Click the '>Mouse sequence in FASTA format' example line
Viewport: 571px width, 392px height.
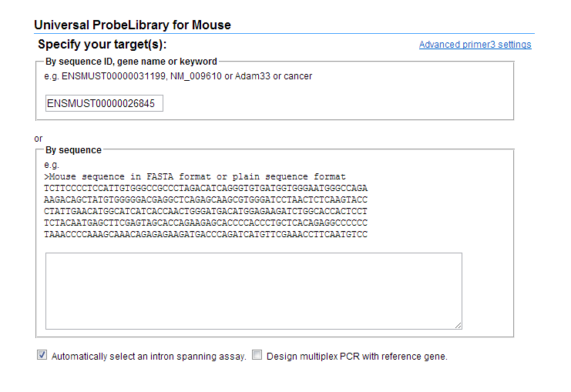click(x=195, y=177)
